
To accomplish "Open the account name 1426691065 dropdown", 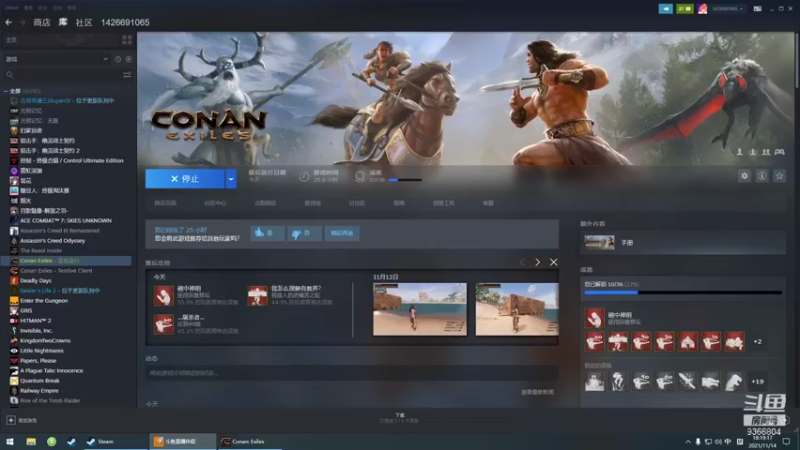I will tap(728, 9).
